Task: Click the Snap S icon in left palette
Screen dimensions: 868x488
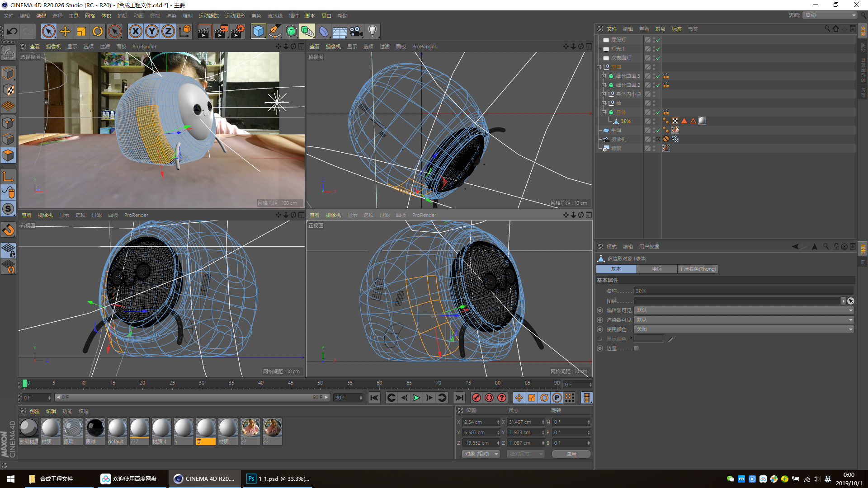Action: 8,209
